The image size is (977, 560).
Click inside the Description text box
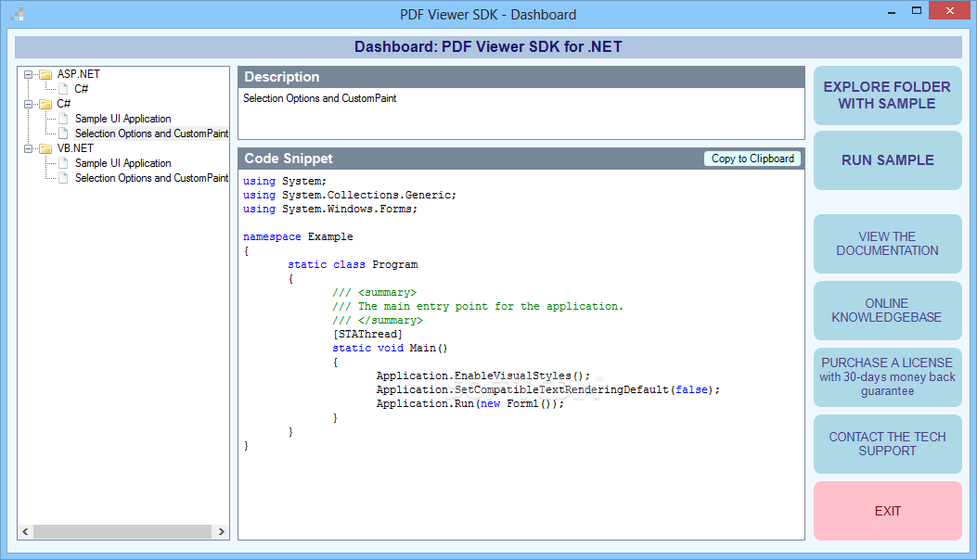(x=521, y=113)
